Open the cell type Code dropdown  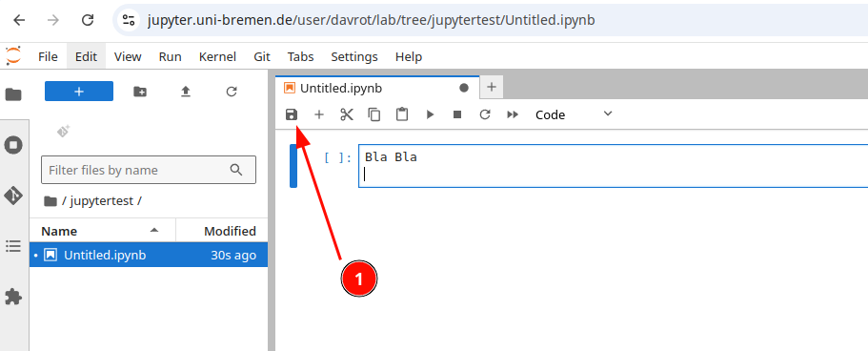tap(574, 114)
